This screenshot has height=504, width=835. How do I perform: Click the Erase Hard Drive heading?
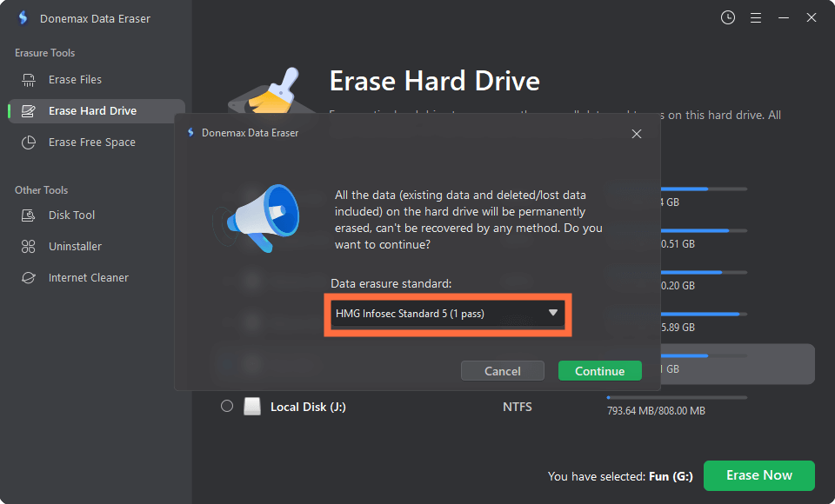click(435, 81)
